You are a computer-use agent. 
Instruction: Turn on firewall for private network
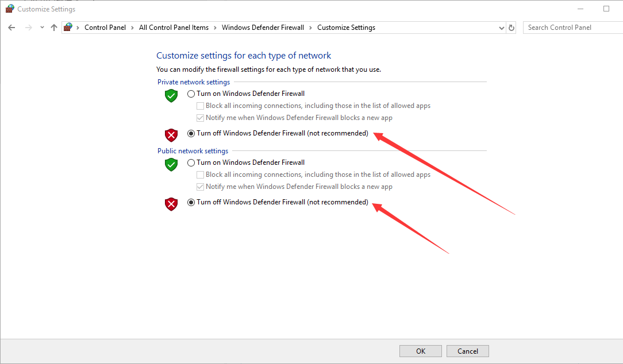(191, 94)
